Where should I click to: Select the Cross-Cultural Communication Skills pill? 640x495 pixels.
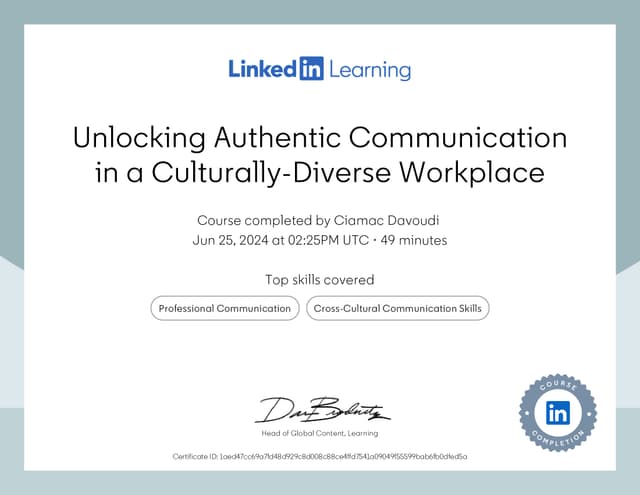(x=398, y=308)
